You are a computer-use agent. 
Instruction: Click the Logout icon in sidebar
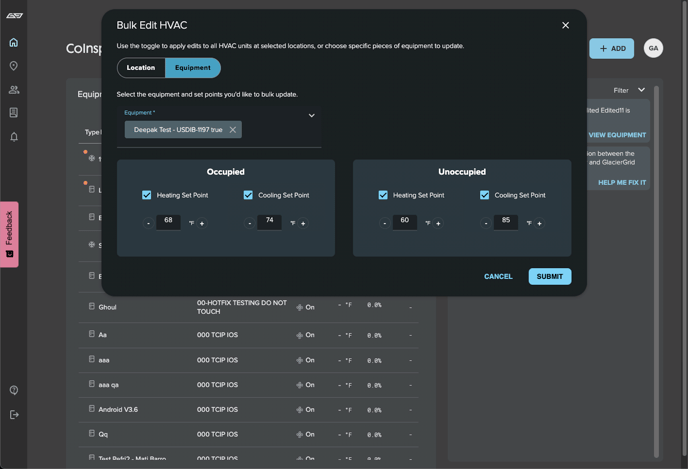tap(14, 415)
